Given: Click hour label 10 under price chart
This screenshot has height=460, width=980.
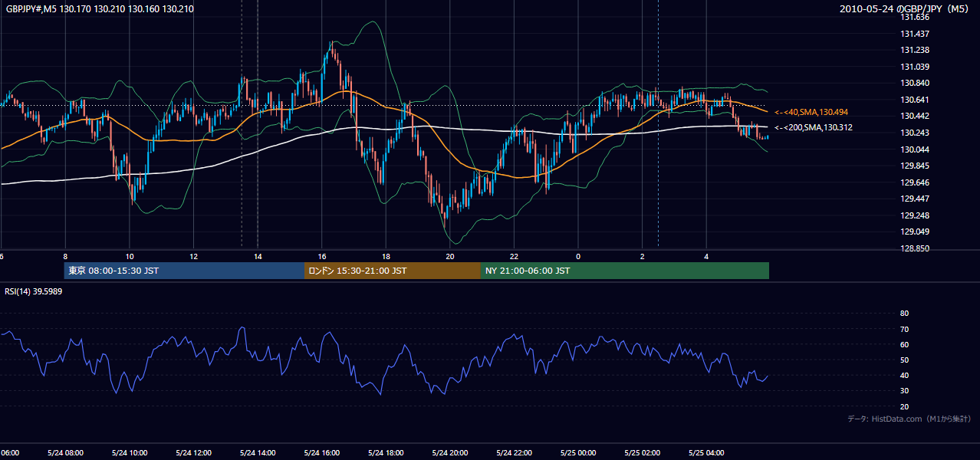Looking at the screenshot, I should click(130, 257).
